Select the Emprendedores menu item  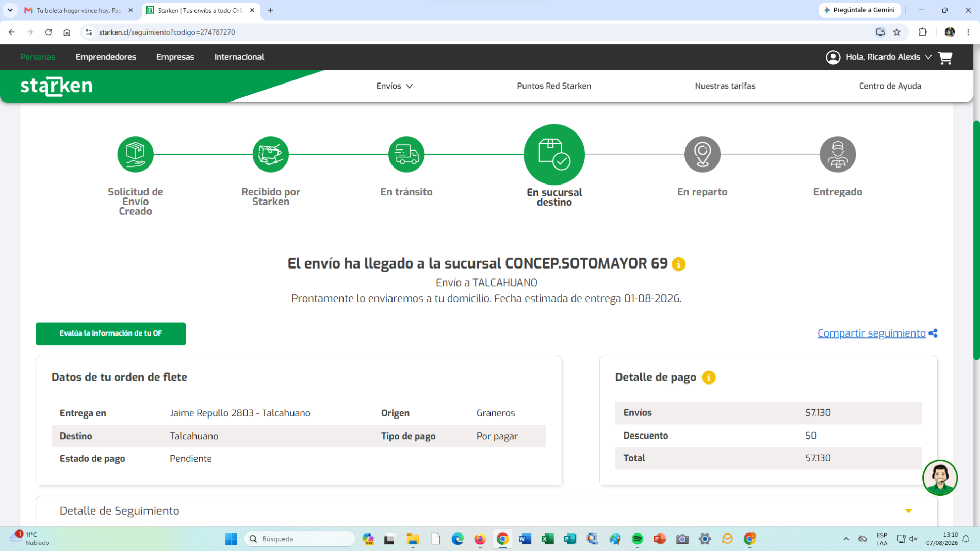pos(106,57)
